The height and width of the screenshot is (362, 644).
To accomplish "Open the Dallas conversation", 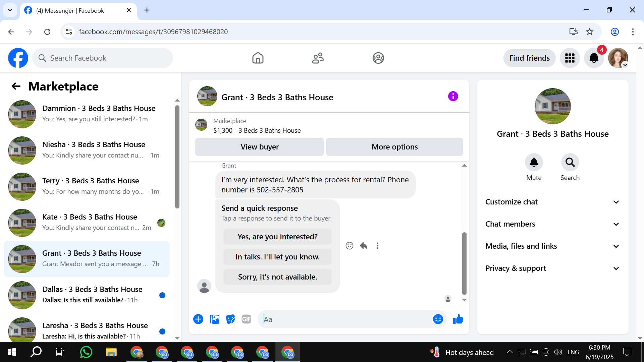I will [x=87, y=295].
